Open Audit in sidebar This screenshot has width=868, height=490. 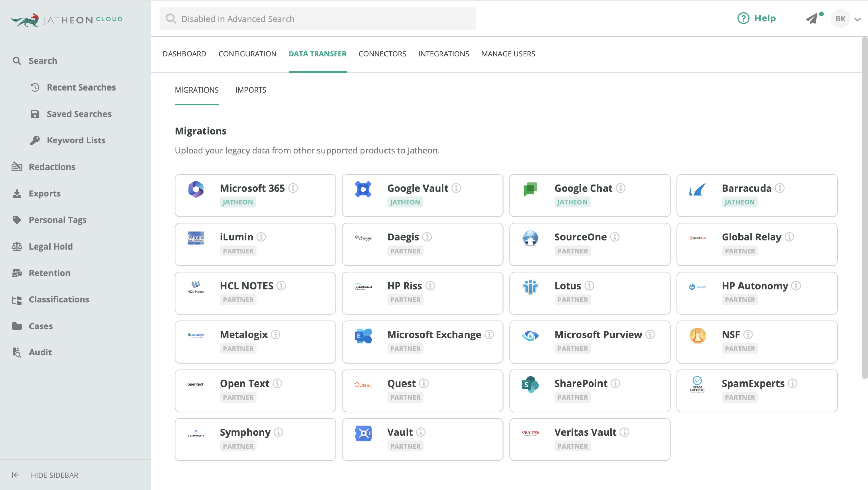[40, 352]
